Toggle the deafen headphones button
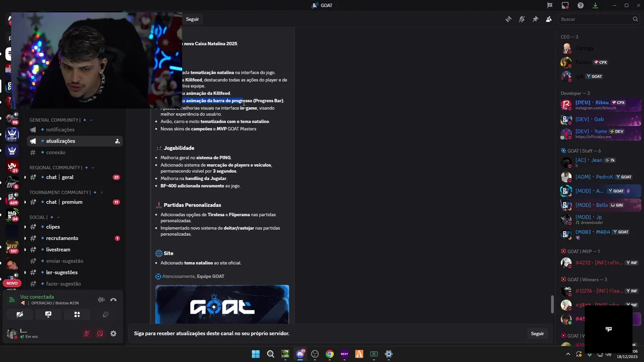 100,333
